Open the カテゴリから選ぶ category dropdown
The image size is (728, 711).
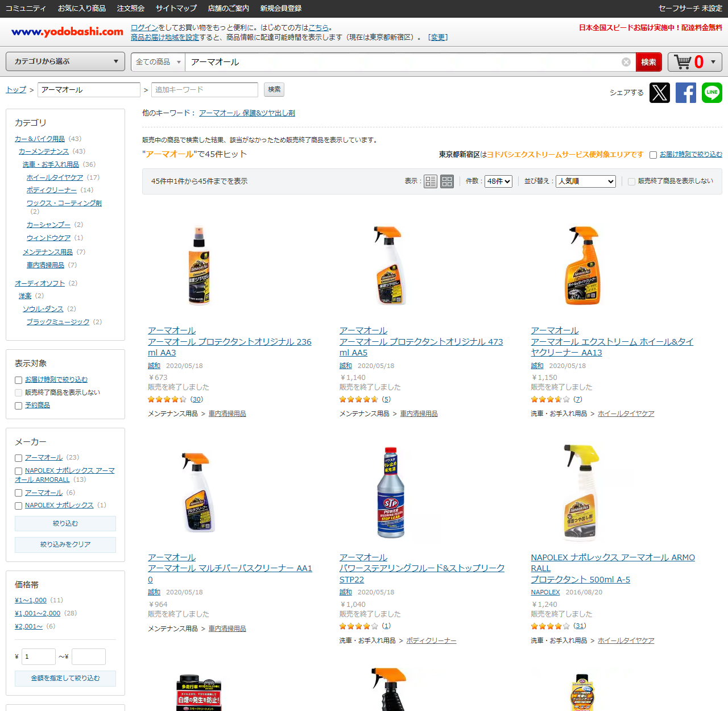(65, 61)
